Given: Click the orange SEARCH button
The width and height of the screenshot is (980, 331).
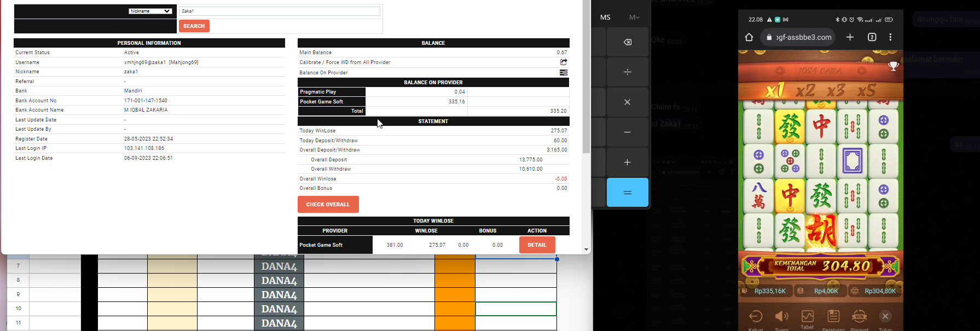Looking at the screenshot, I should click(x=194, y=26).
